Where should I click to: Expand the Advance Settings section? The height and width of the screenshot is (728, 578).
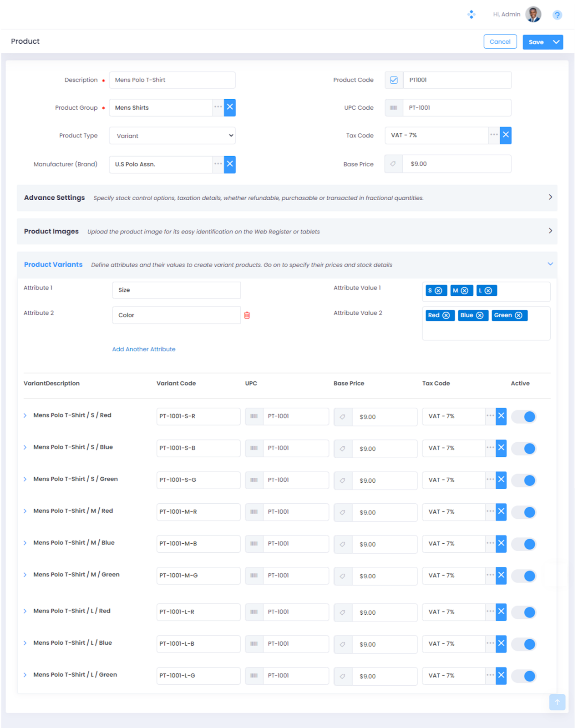tap(550, 197)
